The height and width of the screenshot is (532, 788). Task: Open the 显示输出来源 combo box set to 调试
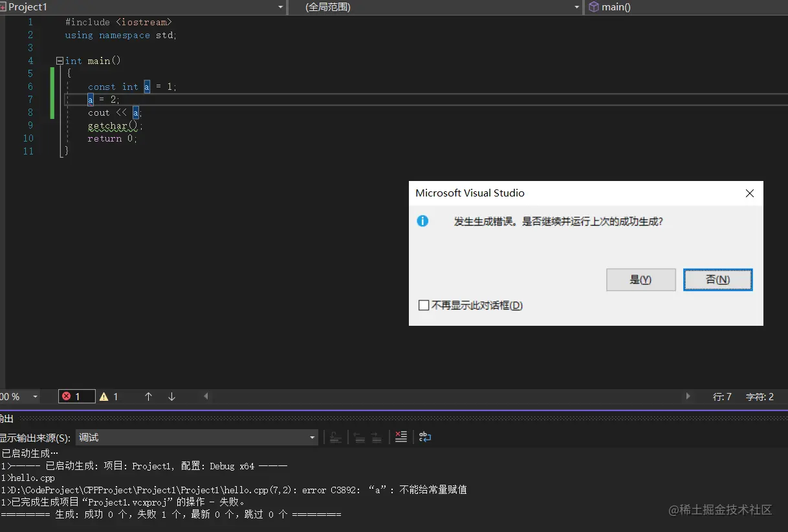coord(197,438)
